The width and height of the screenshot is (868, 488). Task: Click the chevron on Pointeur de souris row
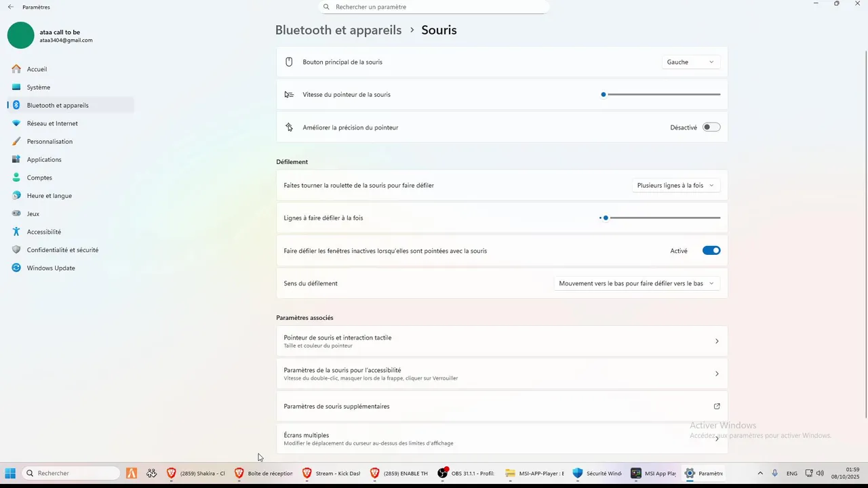[717, 341]
